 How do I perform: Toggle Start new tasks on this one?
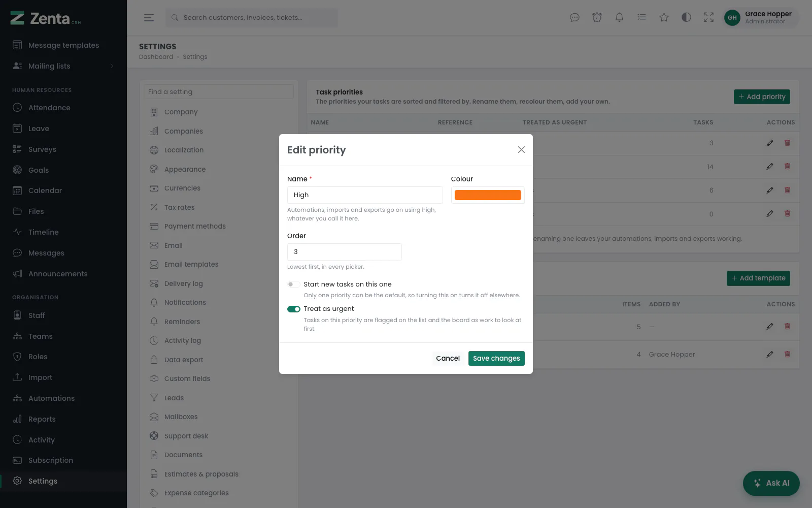tap(294, 284)
